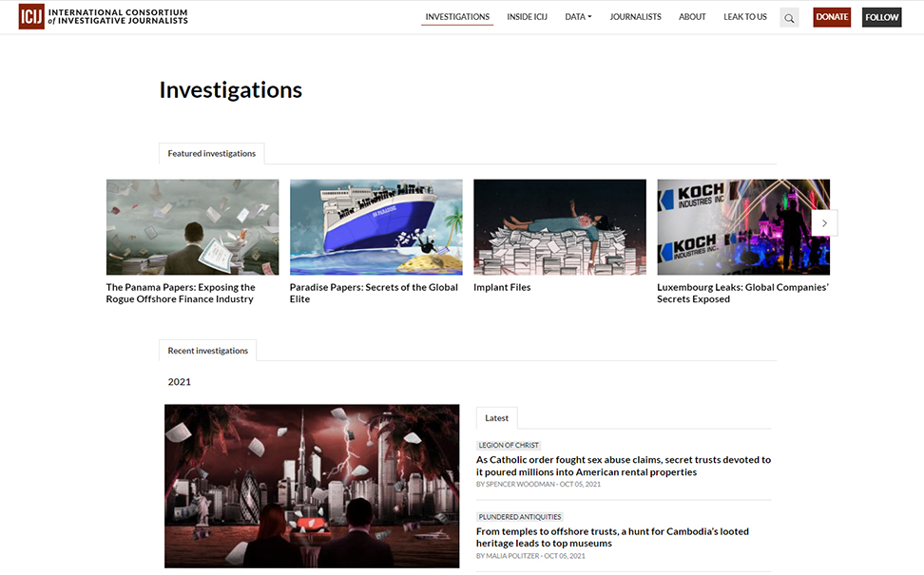Click the Implant Files title link
This screenshot has height=575, width=924.
click(x=502, y=287)
